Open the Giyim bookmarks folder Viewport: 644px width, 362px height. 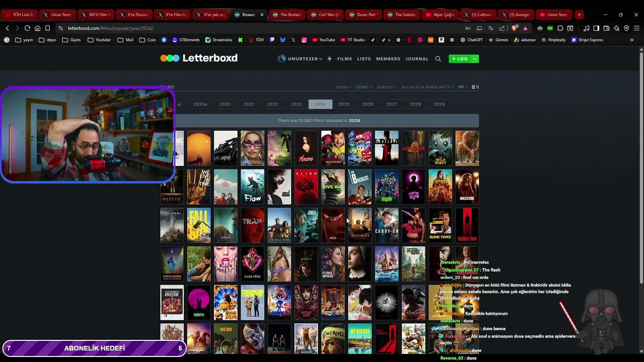71,40
